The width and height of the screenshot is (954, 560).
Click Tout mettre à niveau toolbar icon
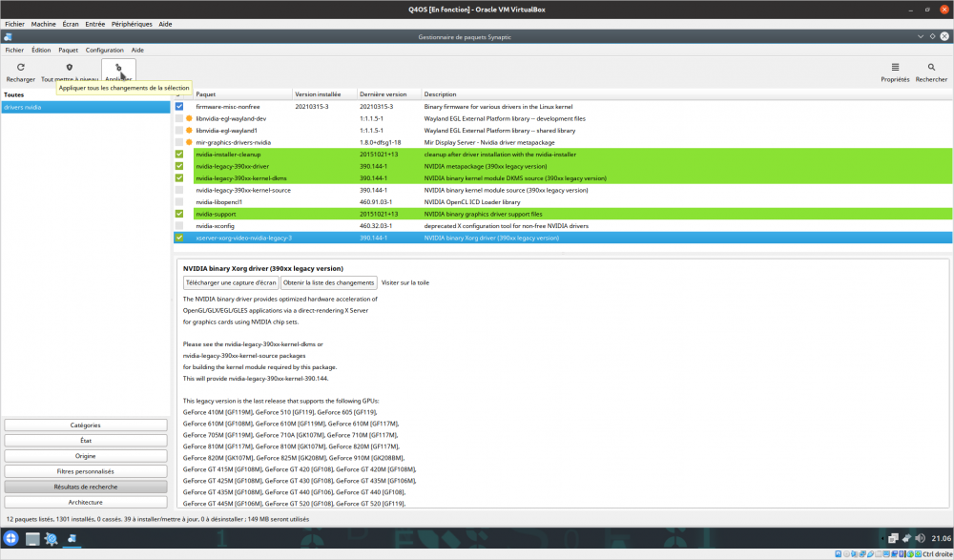click(x=69, y=68)
